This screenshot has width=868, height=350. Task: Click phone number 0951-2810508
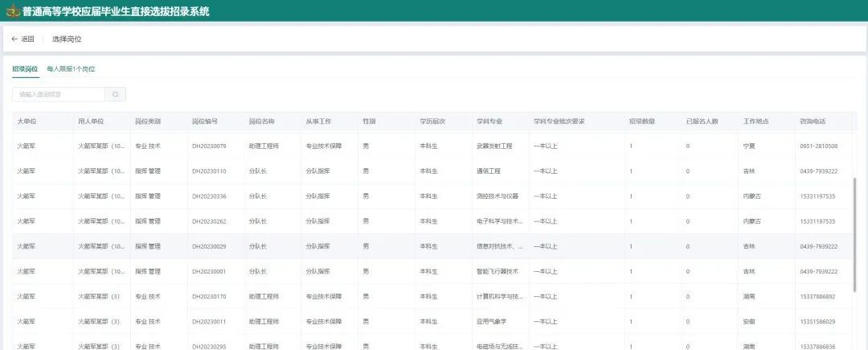tap(818, 146)
